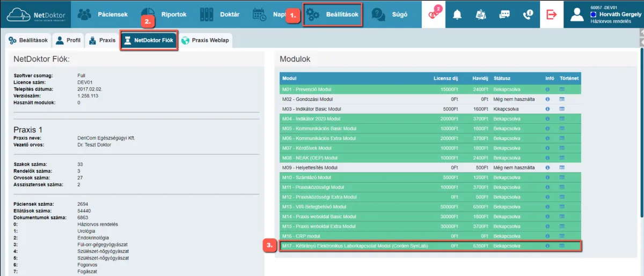Click the Havidíj column header
The width and height of the screenshot is (644, 276).
tap(479, 78)
